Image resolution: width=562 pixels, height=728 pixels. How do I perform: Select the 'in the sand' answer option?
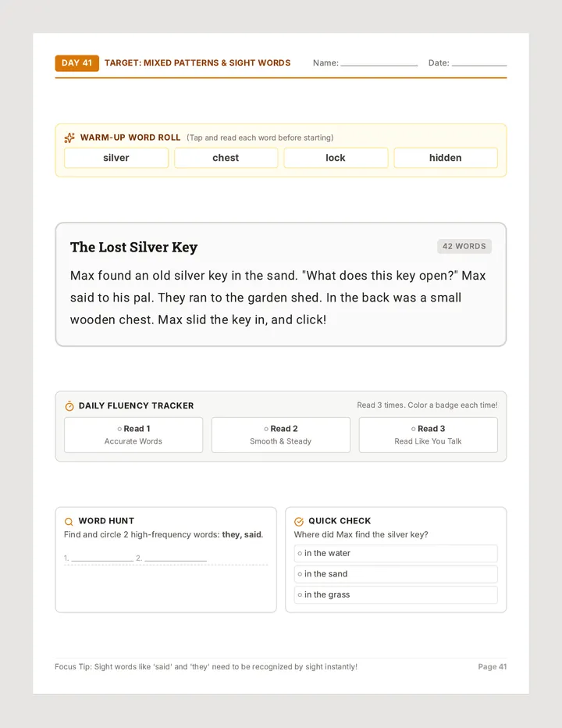tap(396, 574)
